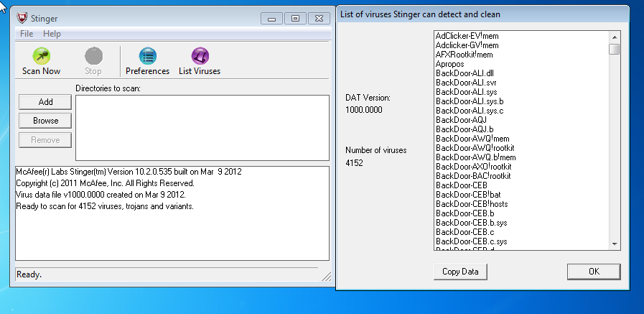Click the virus list scrollbar down arrow
Image resolution: width=644 pixels, height=314 pixels.
tap(615, 244)
